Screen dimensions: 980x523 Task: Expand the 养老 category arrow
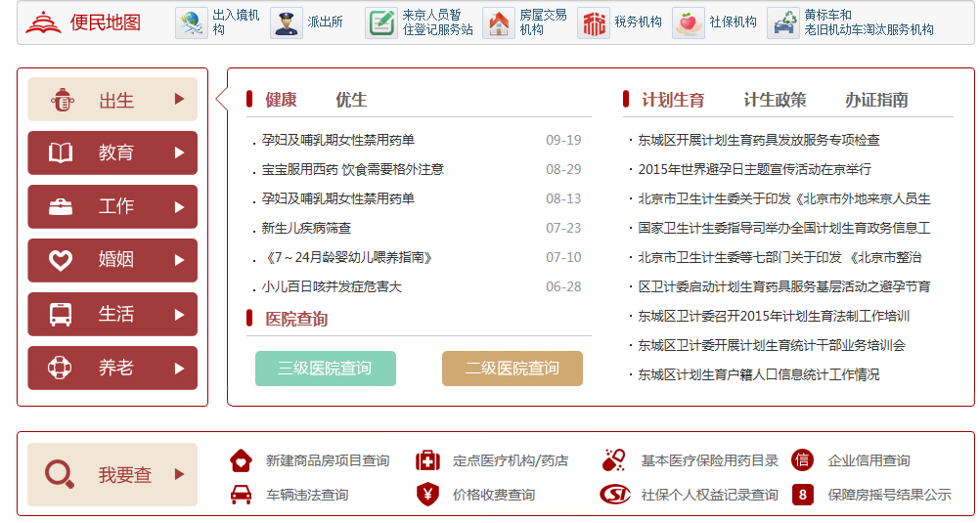coord(179,368)
